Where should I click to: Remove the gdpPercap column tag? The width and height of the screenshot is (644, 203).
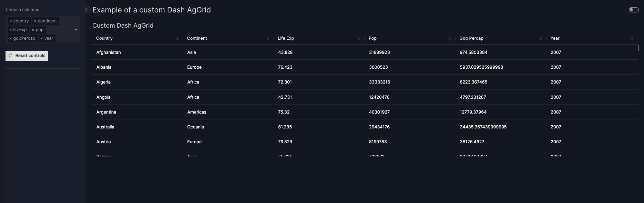click(11, 38)
